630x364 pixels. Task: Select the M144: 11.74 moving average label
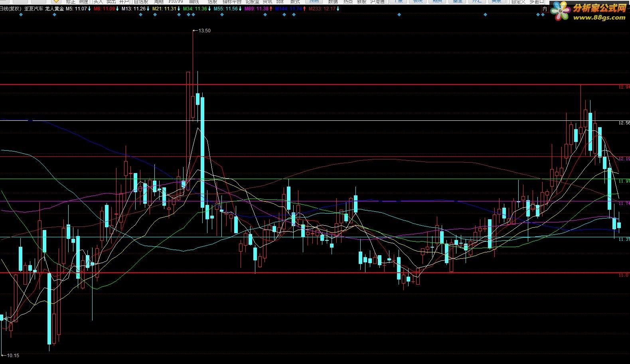(288, 8)
